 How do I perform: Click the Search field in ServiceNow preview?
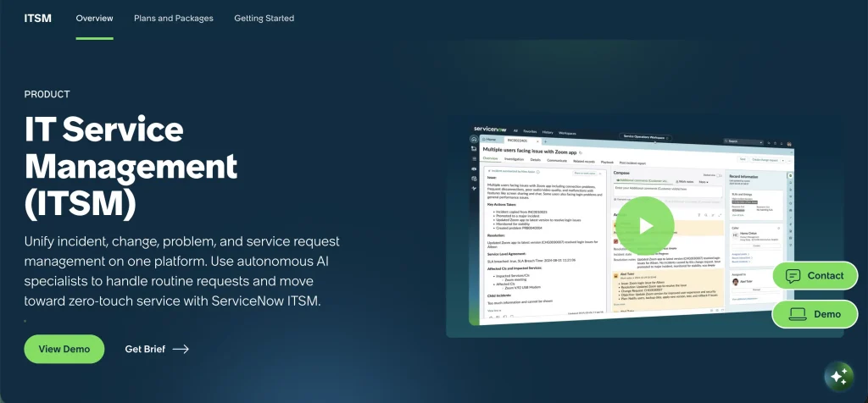point(743,141)
